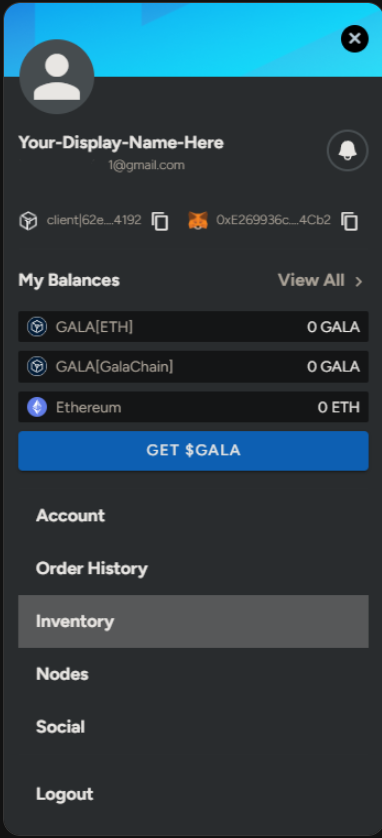Select the Ethereum balance row

tap(193, 407)
